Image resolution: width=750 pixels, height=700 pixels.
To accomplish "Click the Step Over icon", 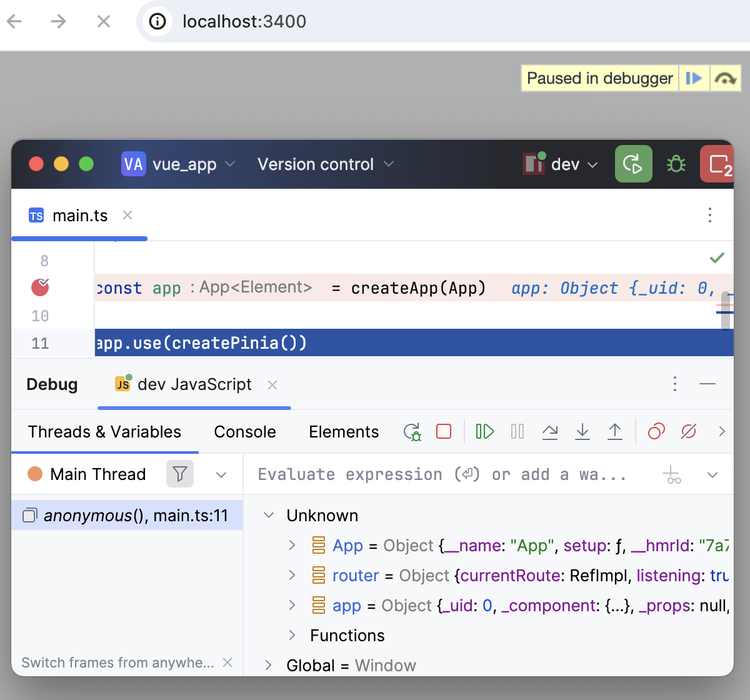I will point(550,431).
